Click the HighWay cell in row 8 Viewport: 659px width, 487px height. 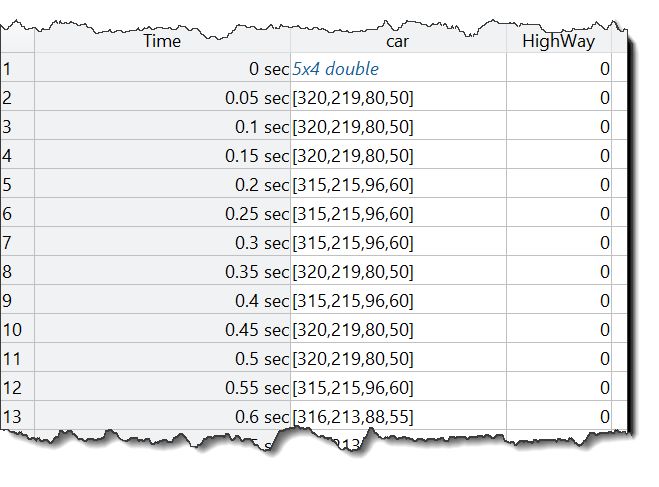[558, 272]
